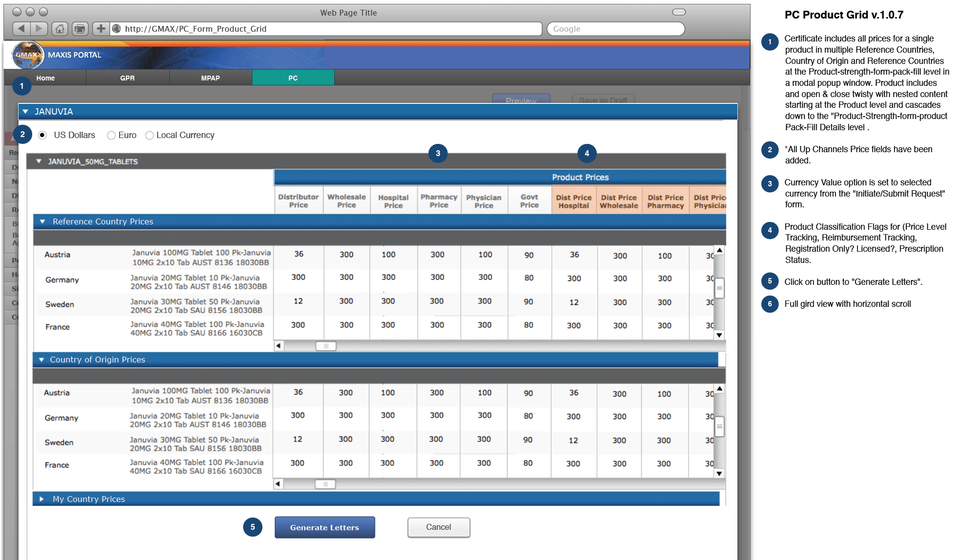Collapse the JANUVIA_50MG_TABLETS section
This screenshot has height=560, width=957.
tap(39, 161)
